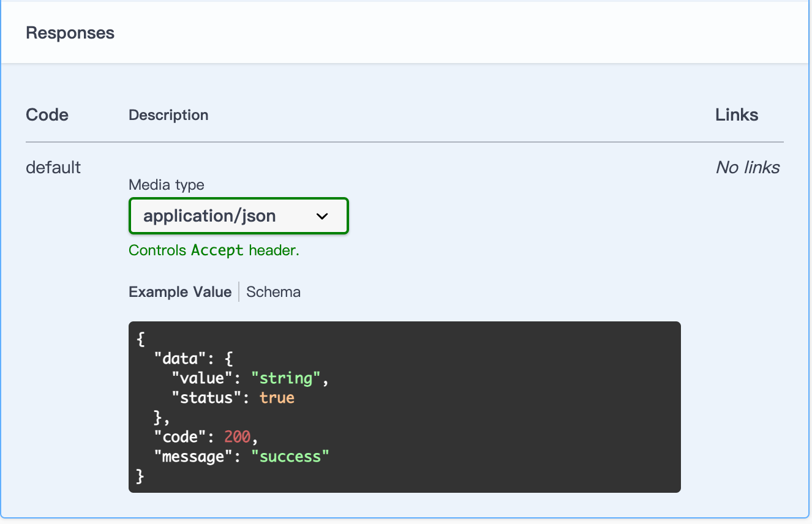The image size is (812, 524).
Task: Click the Responses section header
Action: (x=70, y=32)
